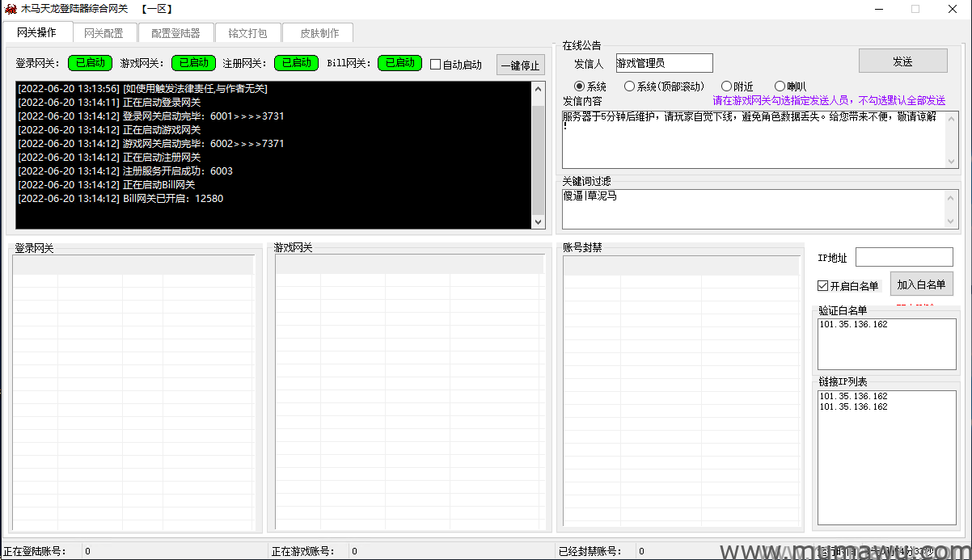Click the 游戏网关 list header row
The width and height of the screenshot is (972, 560).
pos(409,266)
